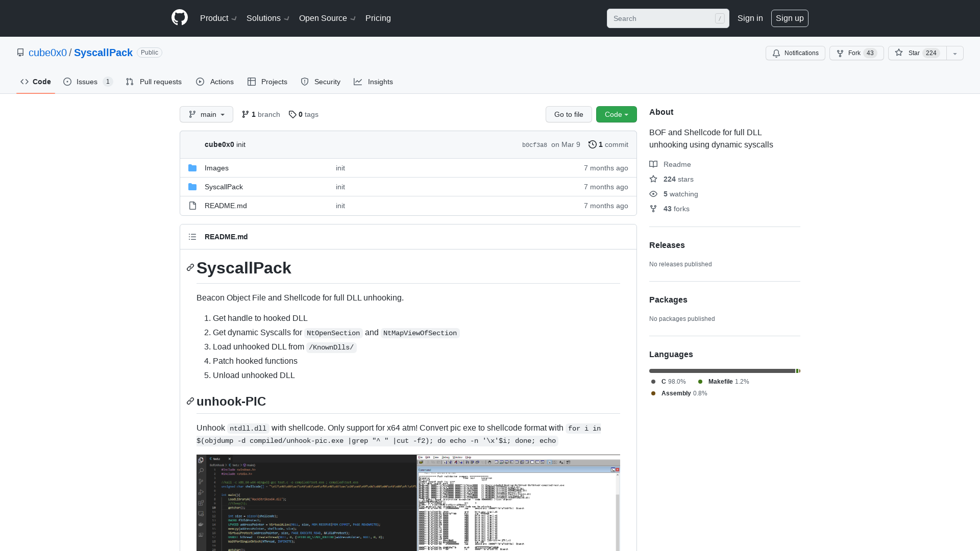Open the GitHub homepage logo
This screenshot has width=980, height=551.
180,18
